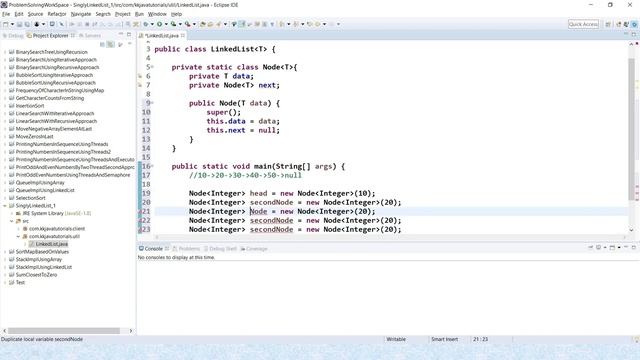Click the External Tools toolbar icon

tap(187, 24)
